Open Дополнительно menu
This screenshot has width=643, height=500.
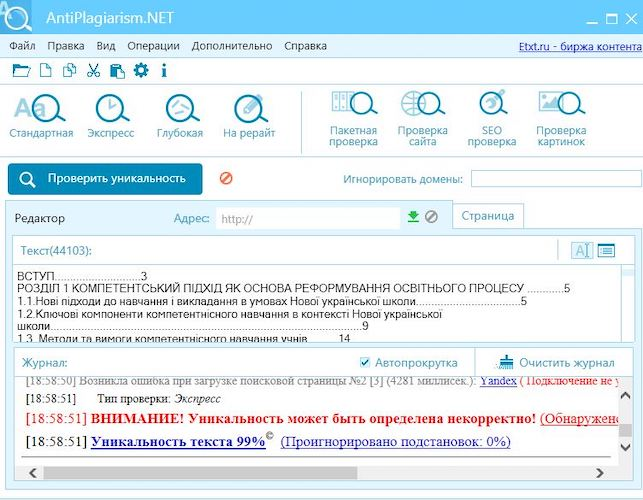(232, 46)
